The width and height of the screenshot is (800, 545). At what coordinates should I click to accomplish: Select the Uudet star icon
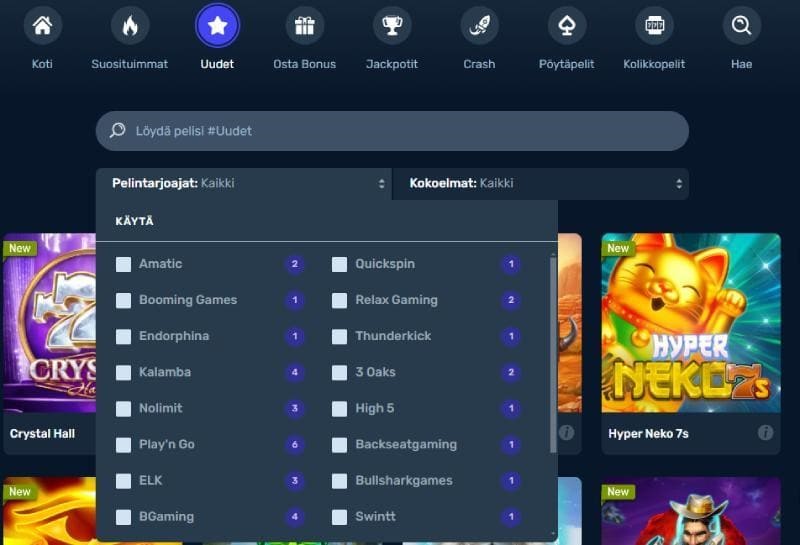[x=217, y=25]
